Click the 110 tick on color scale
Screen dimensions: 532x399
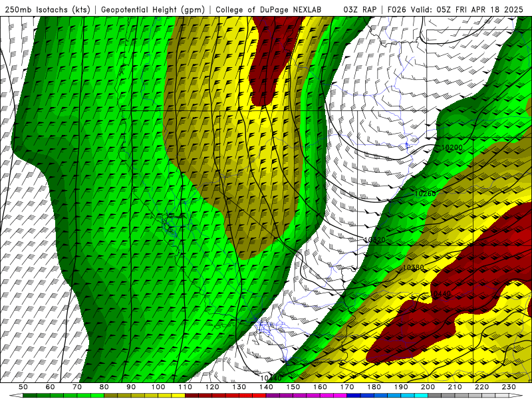pos(185,387)
